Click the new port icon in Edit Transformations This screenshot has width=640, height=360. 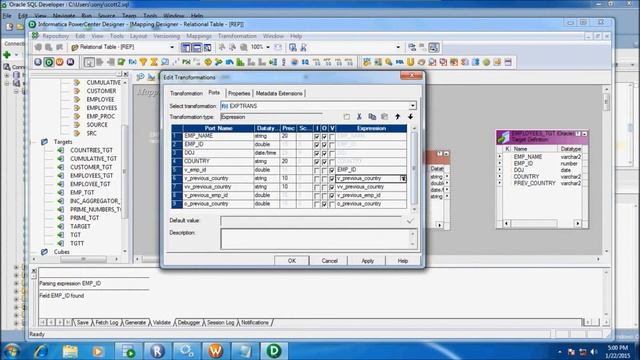347,117
